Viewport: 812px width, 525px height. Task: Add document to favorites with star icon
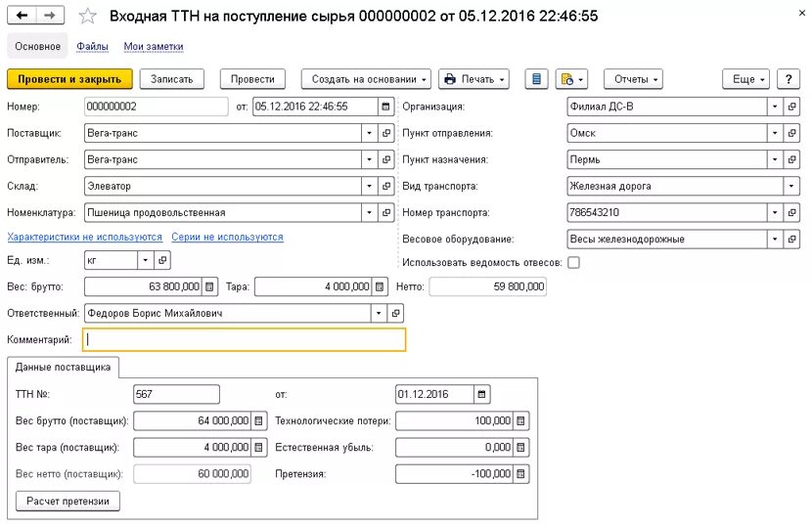click(87, 16)
